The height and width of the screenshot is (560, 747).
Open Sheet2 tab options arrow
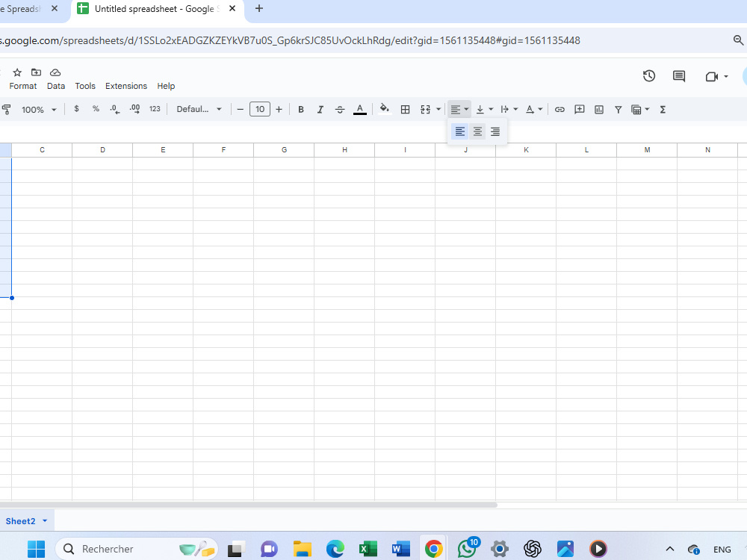(x=45, y=521)
